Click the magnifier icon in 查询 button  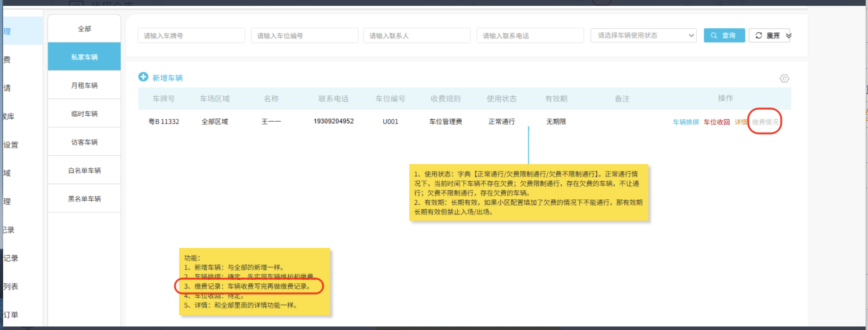pyautogui.click(x=714, y=35)
